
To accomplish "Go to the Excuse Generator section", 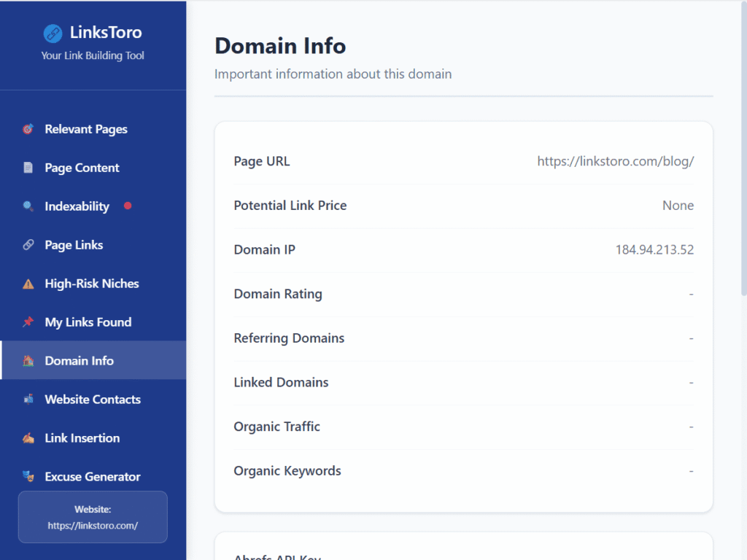I will click(93, 477).
